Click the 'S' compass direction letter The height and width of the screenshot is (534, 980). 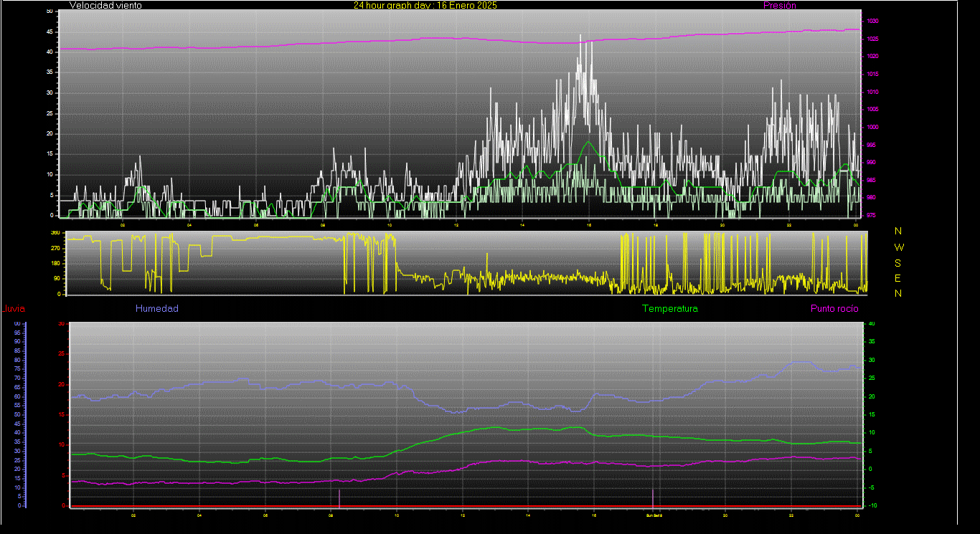898,262
